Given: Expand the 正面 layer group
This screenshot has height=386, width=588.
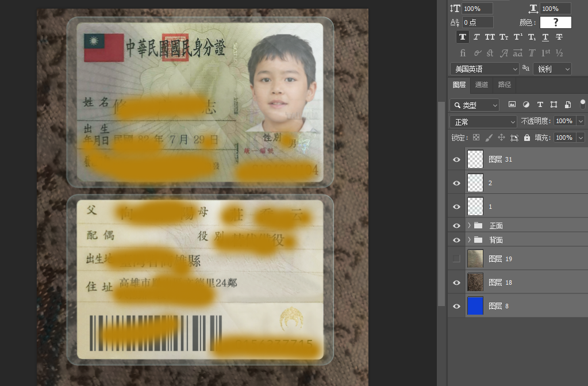Looking at the screenshot, I should coord(469,226).
